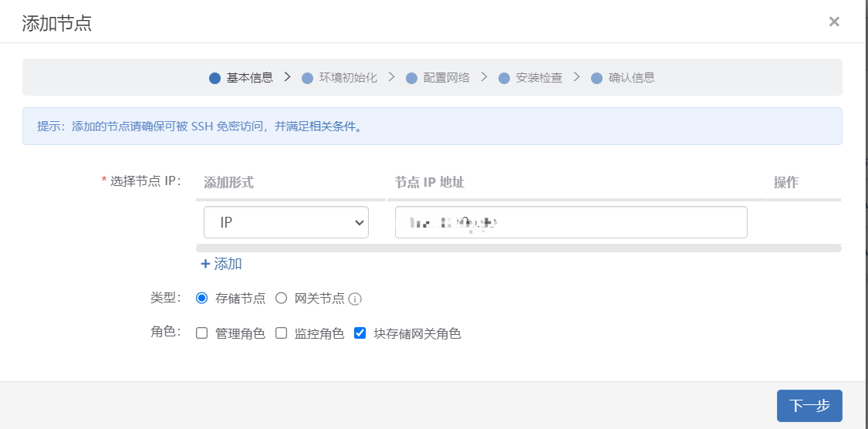The width and height of the screenshot is (868, 429).
Task: Go to the 确认信息 step
Action: [x=623, y=77]
